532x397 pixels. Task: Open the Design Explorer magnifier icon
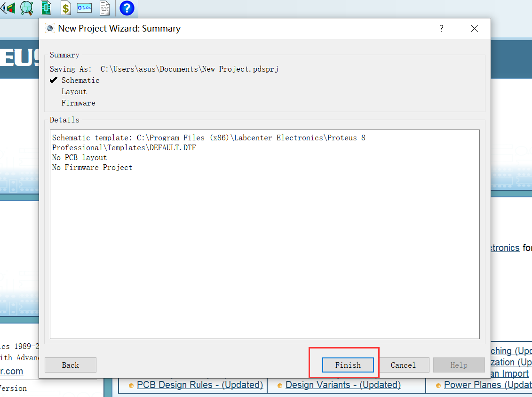(x=26, y=8)
